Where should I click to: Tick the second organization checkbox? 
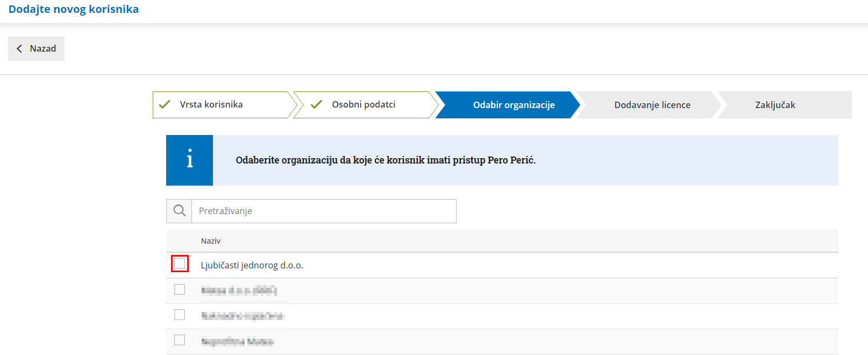tap(180, 289)
